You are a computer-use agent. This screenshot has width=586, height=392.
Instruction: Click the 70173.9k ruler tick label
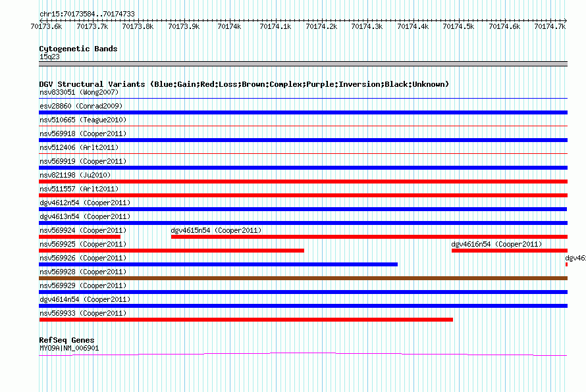click(x=184, y=26)
